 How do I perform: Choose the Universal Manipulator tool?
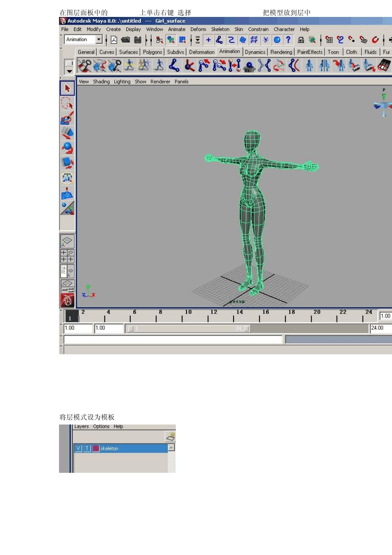[x=67, y=178]
